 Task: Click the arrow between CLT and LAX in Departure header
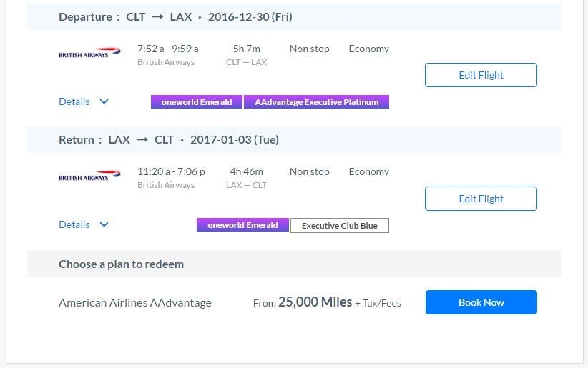[157, 16]
